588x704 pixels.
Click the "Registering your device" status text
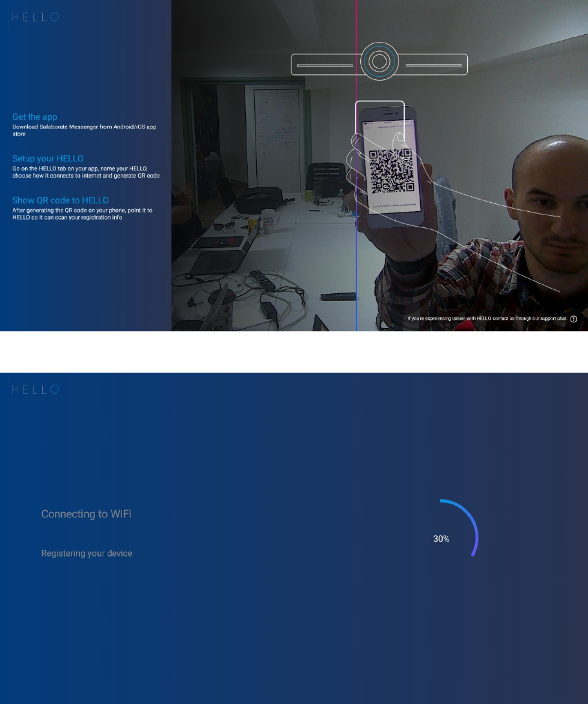point(86,554)
